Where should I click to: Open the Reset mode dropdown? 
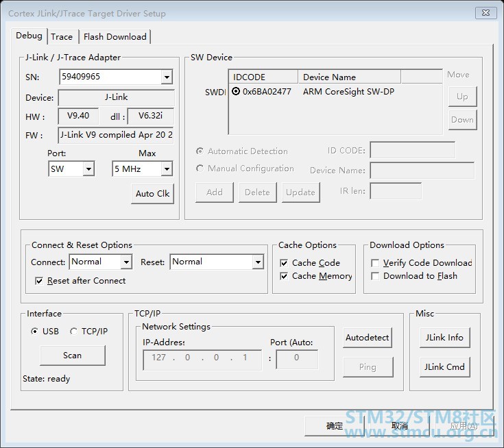point(258,262)
